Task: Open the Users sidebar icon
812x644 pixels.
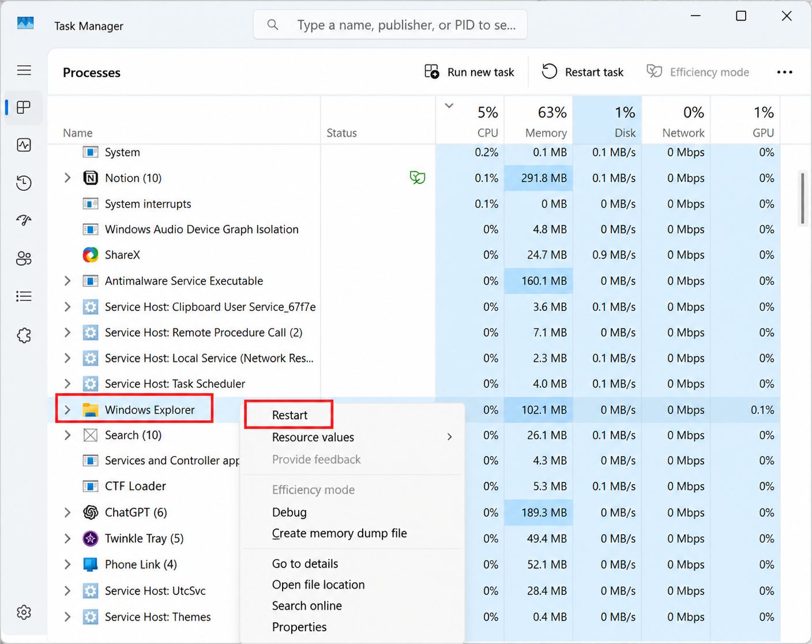Action: click(24, 258)
